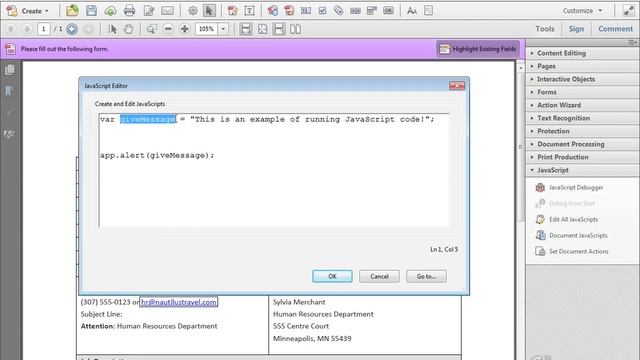Open the Page Thumbnails navigation pane
Image resolution: width=640 pixels, height=360 pixels.
[x=9, y=70]
